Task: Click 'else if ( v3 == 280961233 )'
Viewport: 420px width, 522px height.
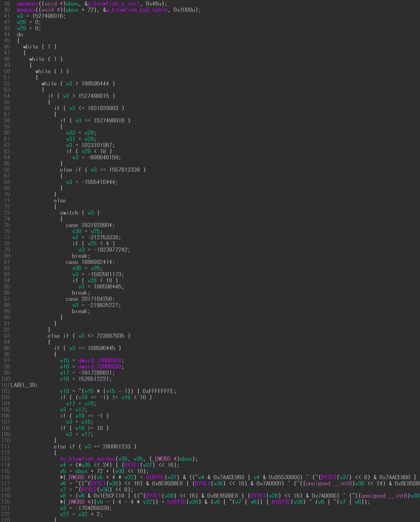Action: tap(95, 447)
